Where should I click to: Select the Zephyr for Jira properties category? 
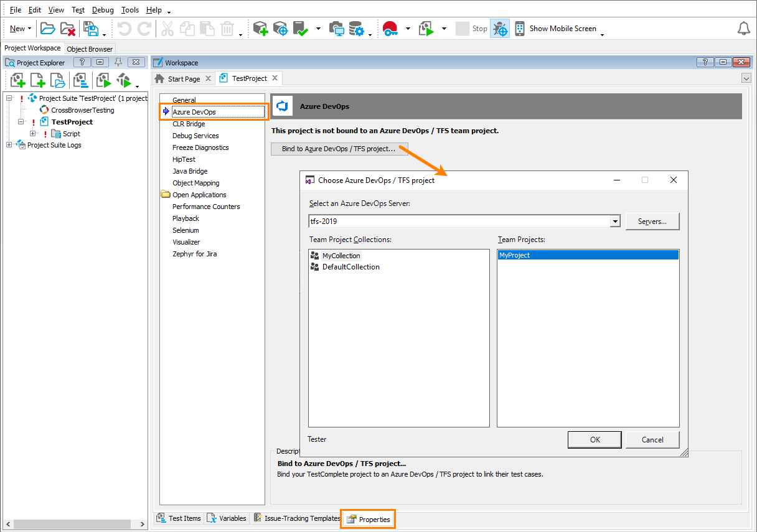(x=194, y=254)
